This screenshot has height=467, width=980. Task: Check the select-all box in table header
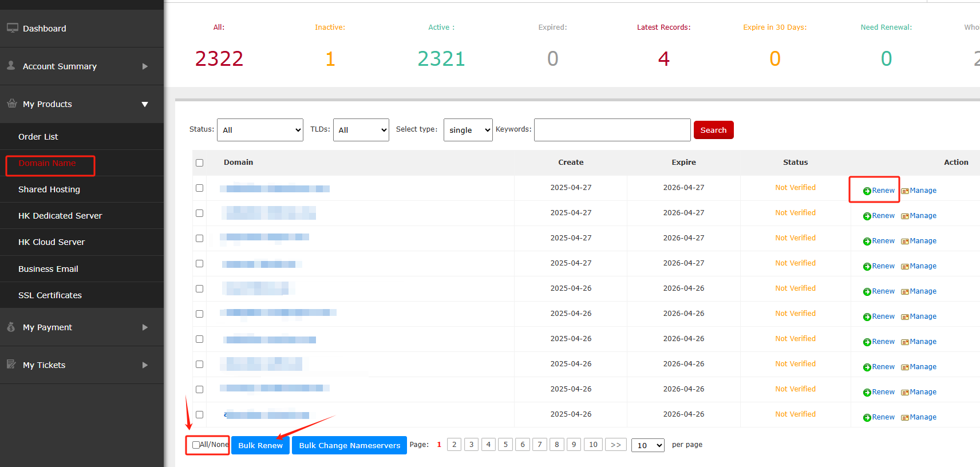point(200,163)
